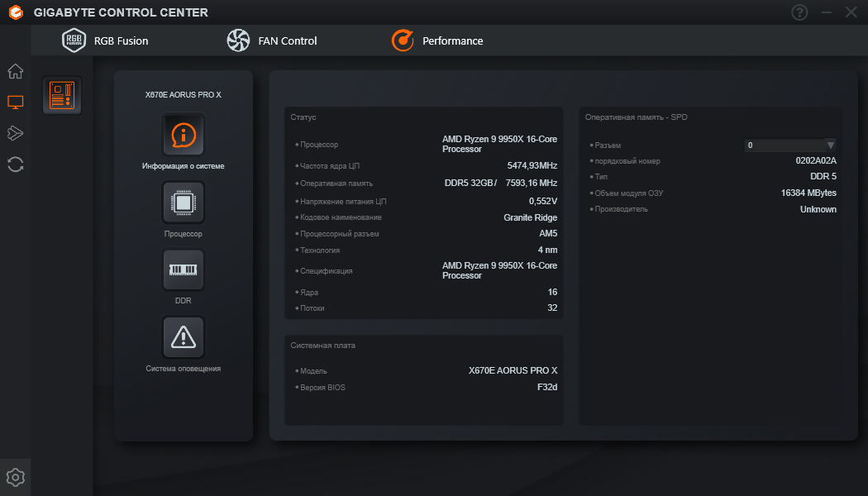This screenshot has width=868, height=496.
Task: Click the F32d BIOS version value
Action: (547, 387)
